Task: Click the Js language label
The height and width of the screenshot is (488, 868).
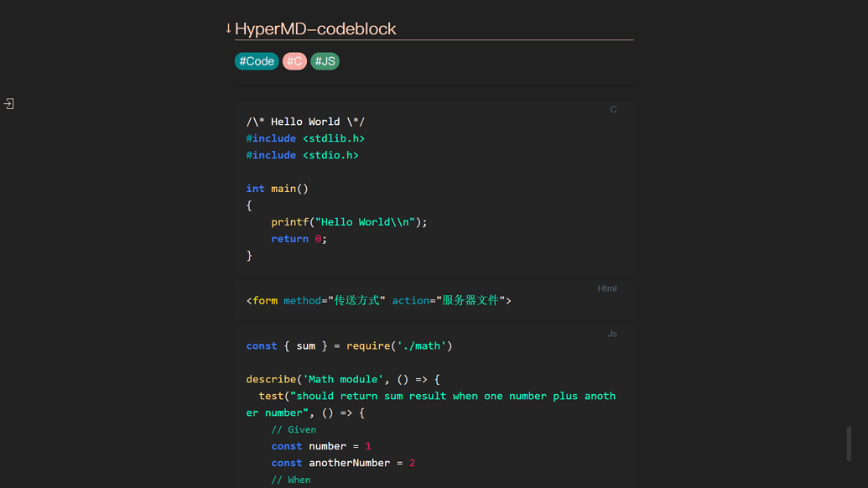Action: (x=611, y=334)
